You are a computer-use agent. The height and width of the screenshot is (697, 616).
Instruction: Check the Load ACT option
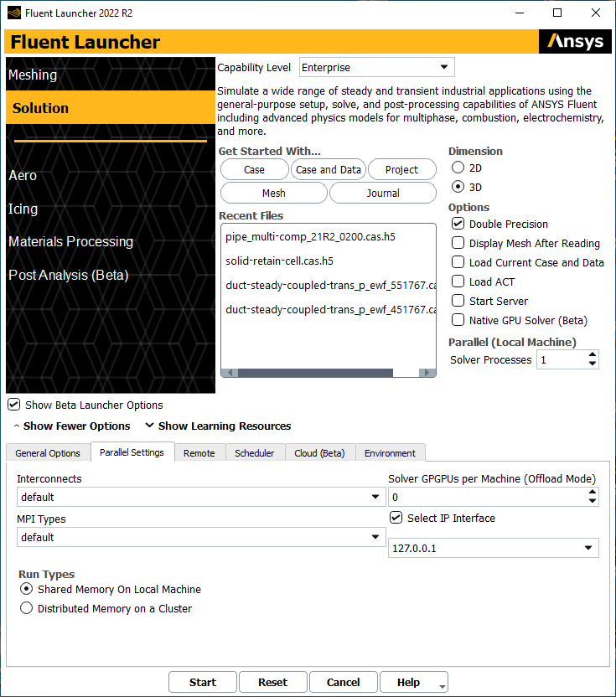click(x=458, y=281)
